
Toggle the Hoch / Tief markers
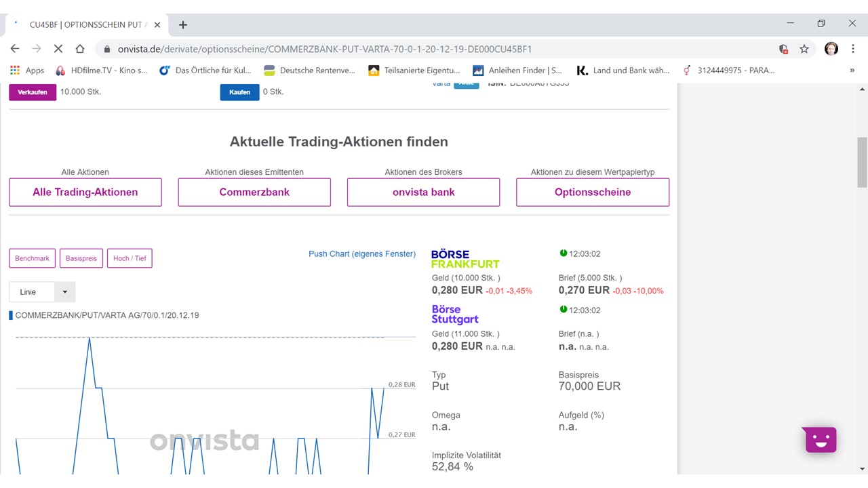tap(129, 258)
